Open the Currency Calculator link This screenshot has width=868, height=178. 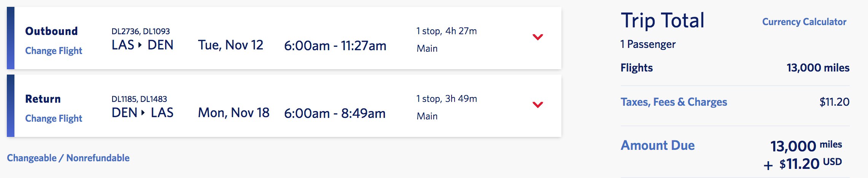coord(804,22)
